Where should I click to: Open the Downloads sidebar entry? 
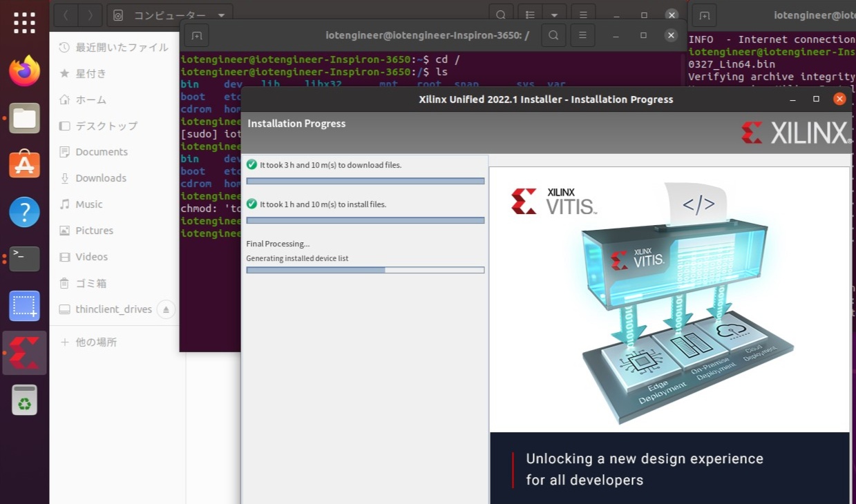click(101, 177)
